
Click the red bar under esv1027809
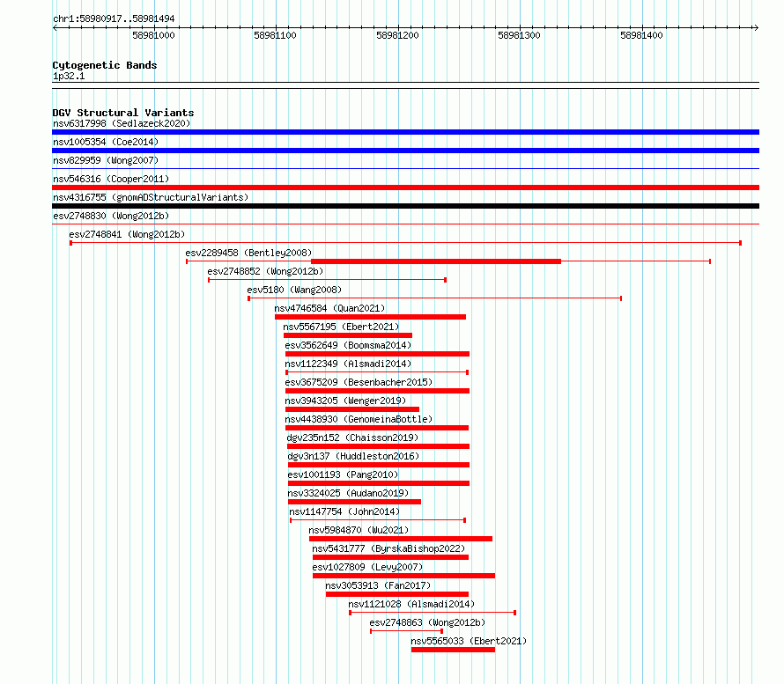(x=404, y=576)
